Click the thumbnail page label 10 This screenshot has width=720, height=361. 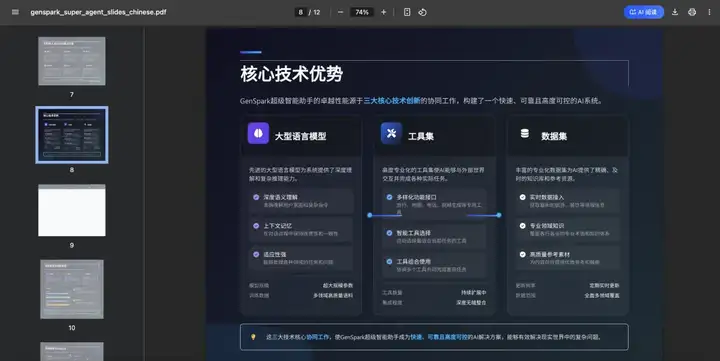(72, 327)
